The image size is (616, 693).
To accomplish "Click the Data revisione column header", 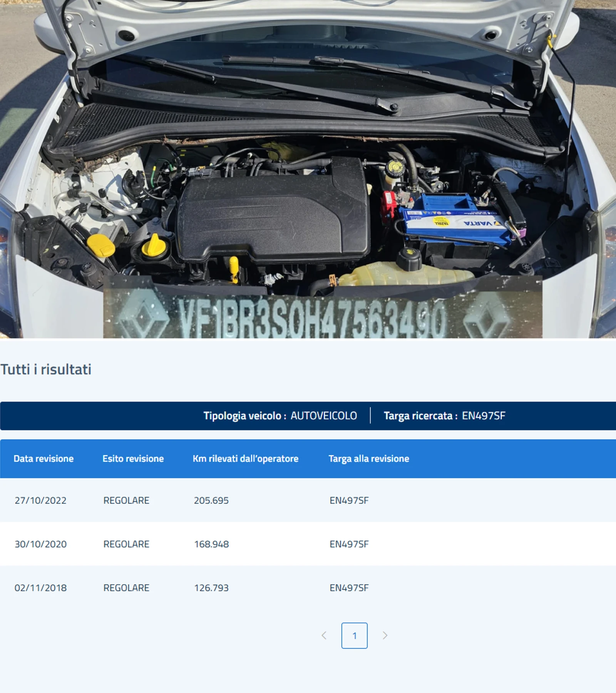I will click(x=44, y=458).
